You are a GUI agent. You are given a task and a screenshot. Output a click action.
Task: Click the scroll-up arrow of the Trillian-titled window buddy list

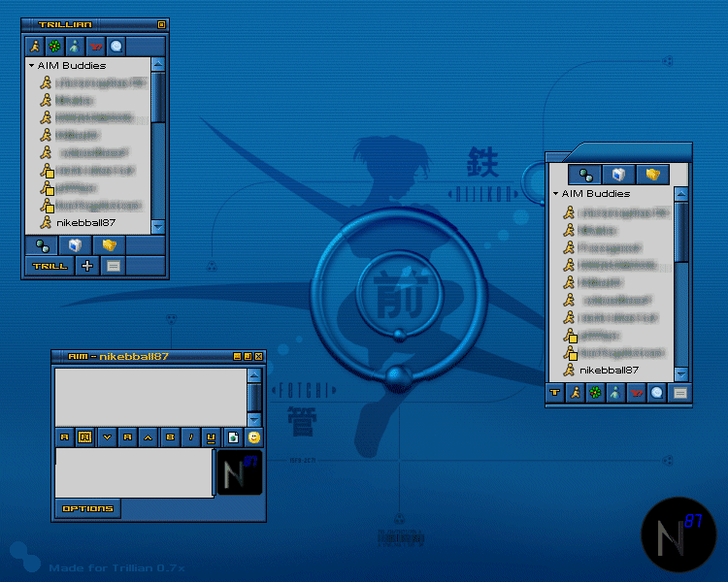[x=158, y=64]
